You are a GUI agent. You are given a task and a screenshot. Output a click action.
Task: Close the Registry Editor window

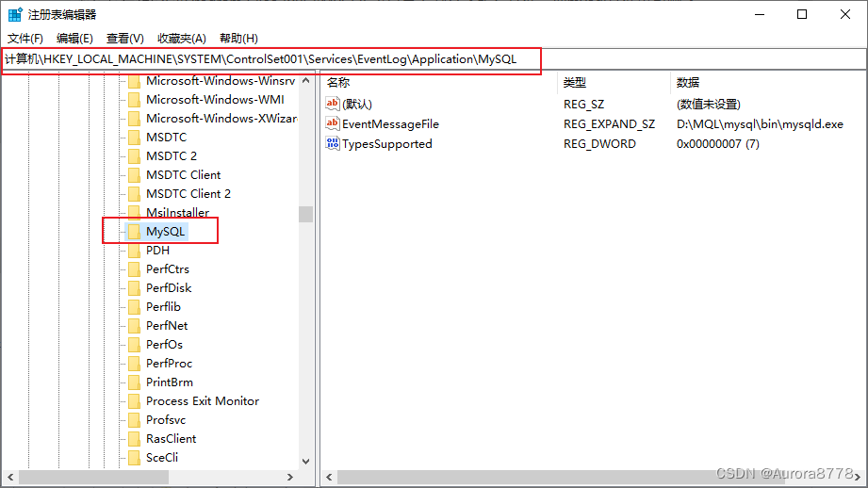[x=845, y=14]
